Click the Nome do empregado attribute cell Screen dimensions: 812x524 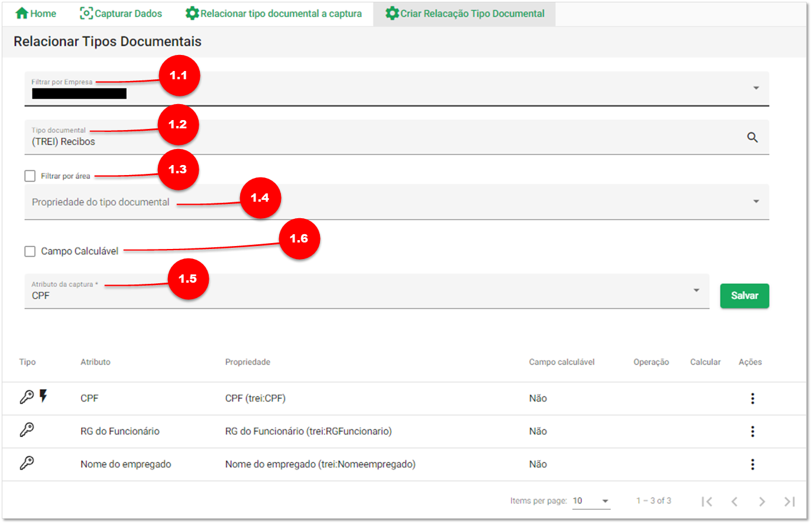click(x=126, y=465)
